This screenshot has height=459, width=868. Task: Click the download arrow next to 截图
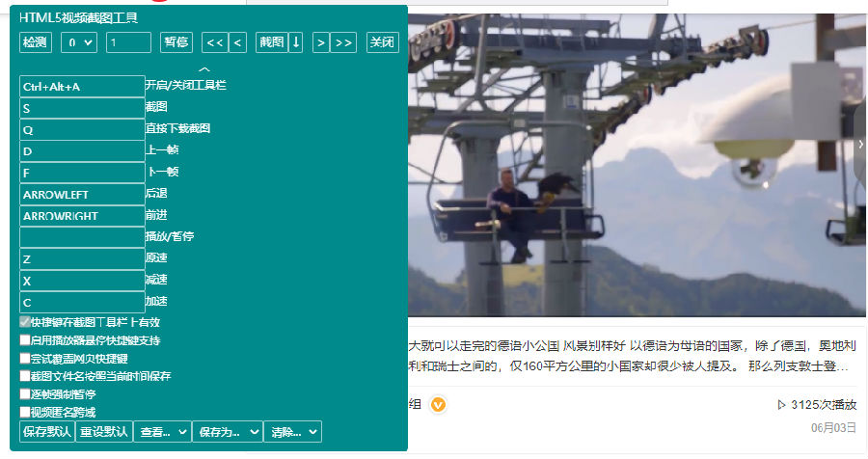pyautogui.click(x=296, y=42)
